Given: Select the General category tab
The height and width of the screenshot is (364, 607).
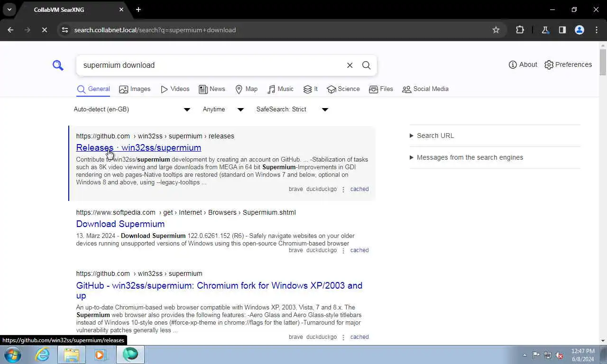Looking at the screenshot, I should [93, 89].
